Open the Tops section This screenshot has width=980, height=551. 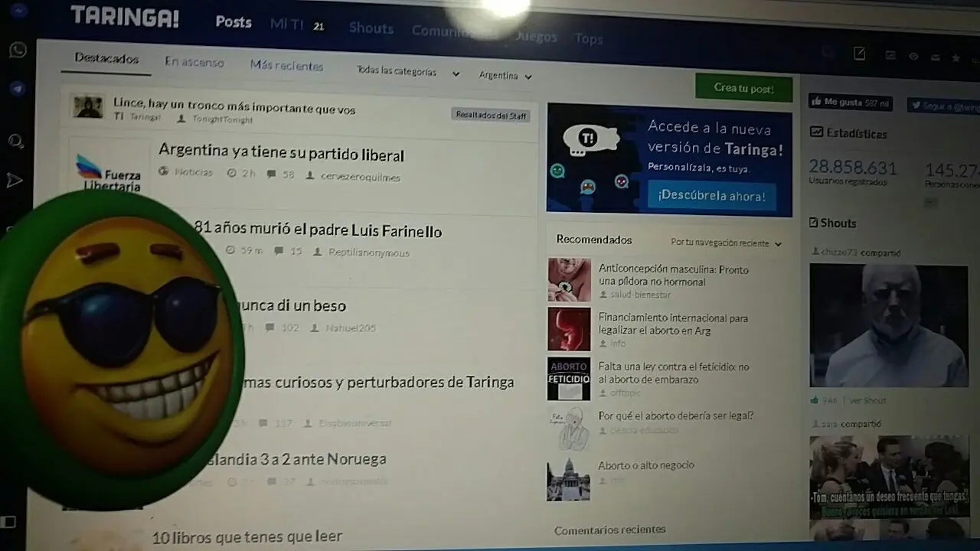tap(589, 38)
